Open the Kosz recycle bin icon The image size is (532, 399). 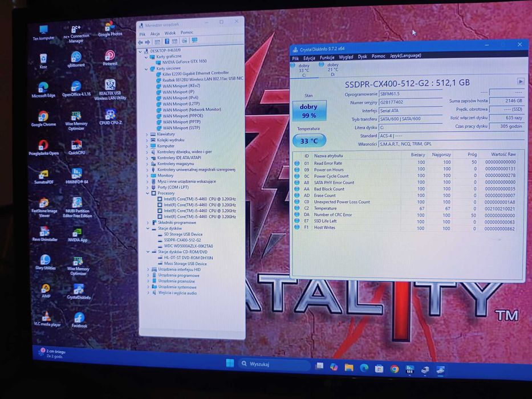[x=43, y=61]
